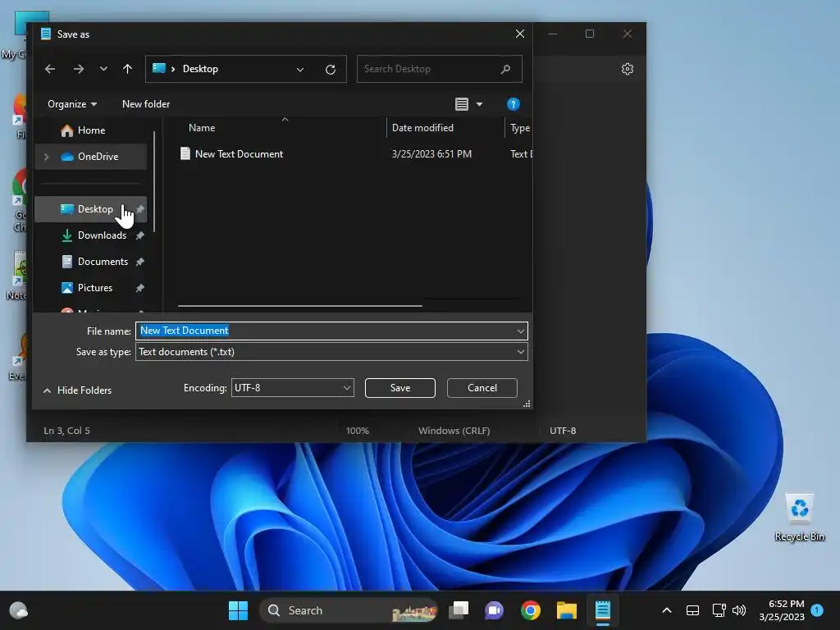
Task: Click UTF-8 in Notepad status bar
Action: (x=563, y=431)
